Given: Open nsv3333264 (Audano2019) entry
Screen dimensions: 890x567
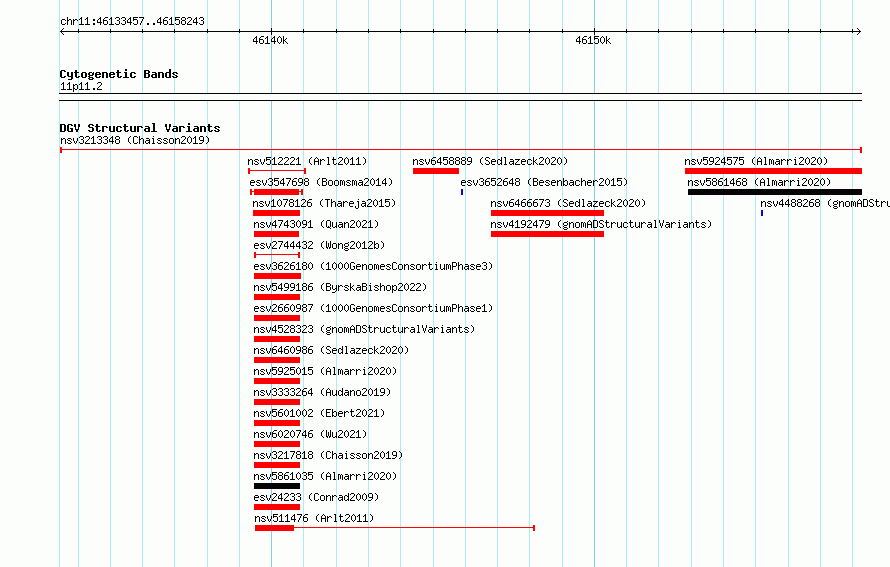Looking at the screenshot, I should [x=322, y=392].
